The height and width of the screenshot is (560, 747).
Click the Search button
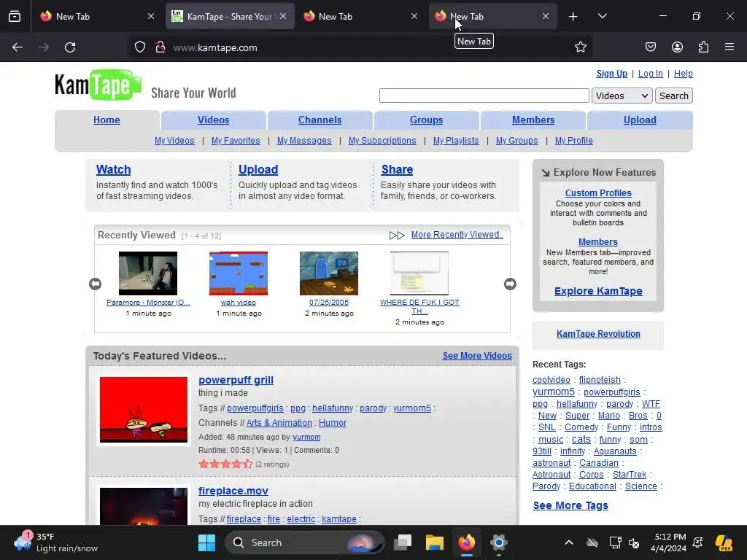[673, 96]
